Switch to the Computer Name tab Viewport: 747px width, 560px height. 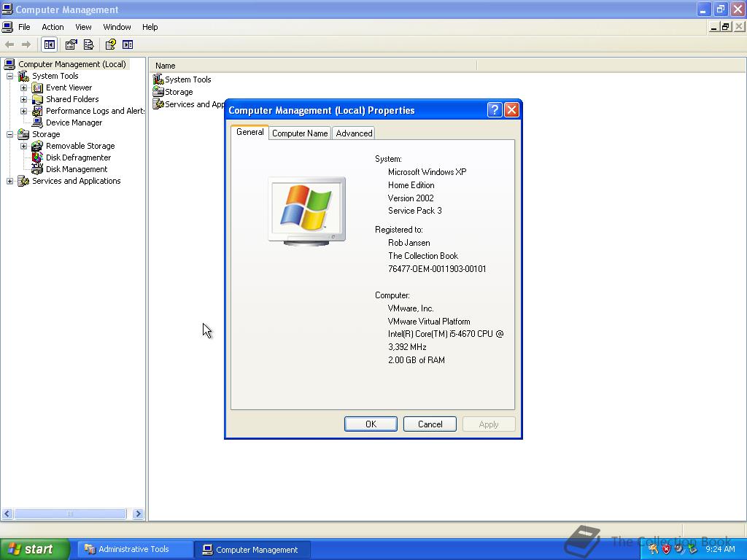[300, 133]
